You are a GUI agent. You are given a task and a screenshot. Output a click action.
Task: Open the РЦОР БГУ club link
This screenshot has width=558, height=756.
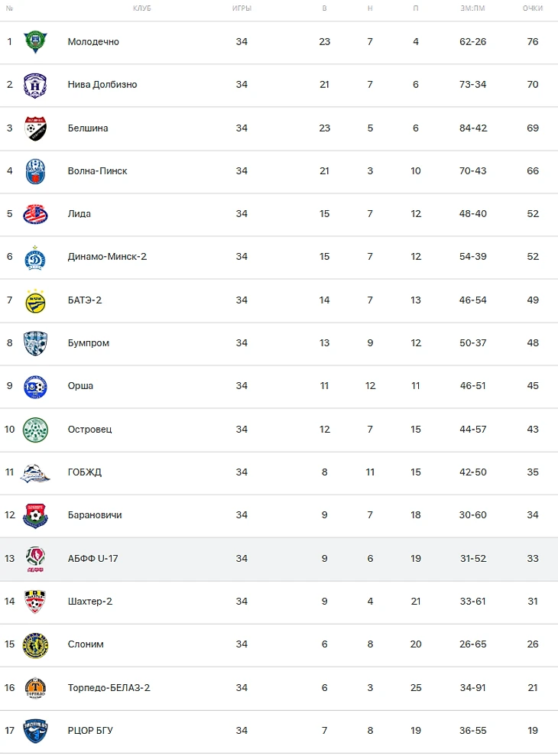89,731
